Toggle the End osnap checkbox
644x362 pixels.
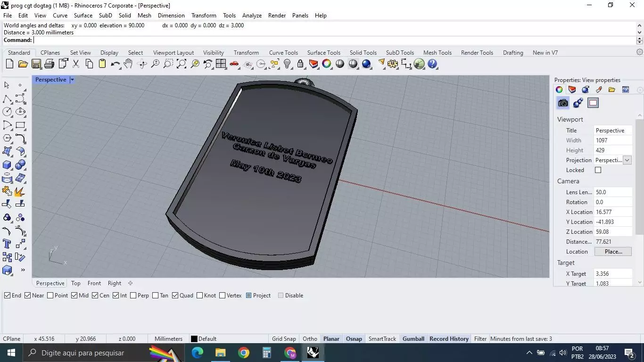coord(7,296)
